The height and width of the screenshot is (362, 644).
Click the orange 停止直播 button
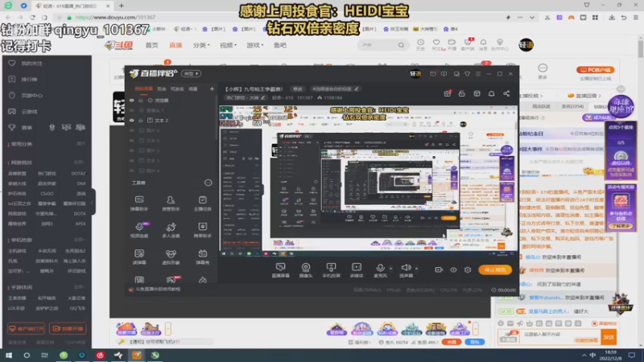coord(495,269)
